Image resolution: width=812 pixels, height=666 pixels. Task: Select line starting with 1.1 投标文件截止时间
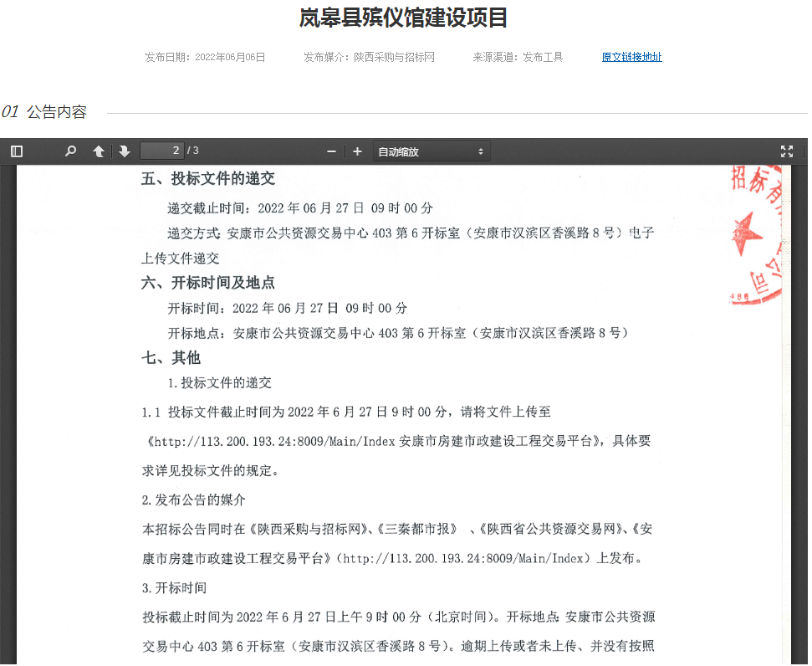click(346, 412)
